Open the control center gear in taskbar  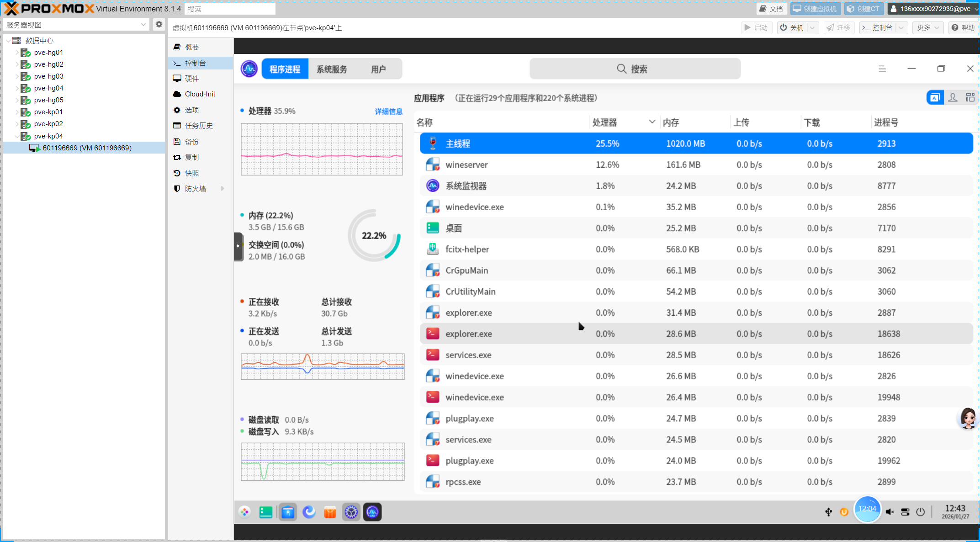tap(351, 512)
